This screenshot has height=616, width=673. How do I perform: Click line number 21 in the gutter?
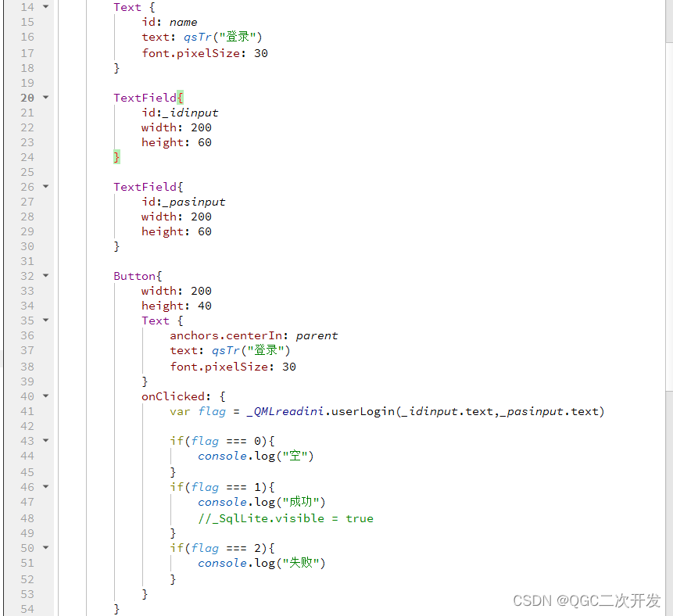point(27,113)
